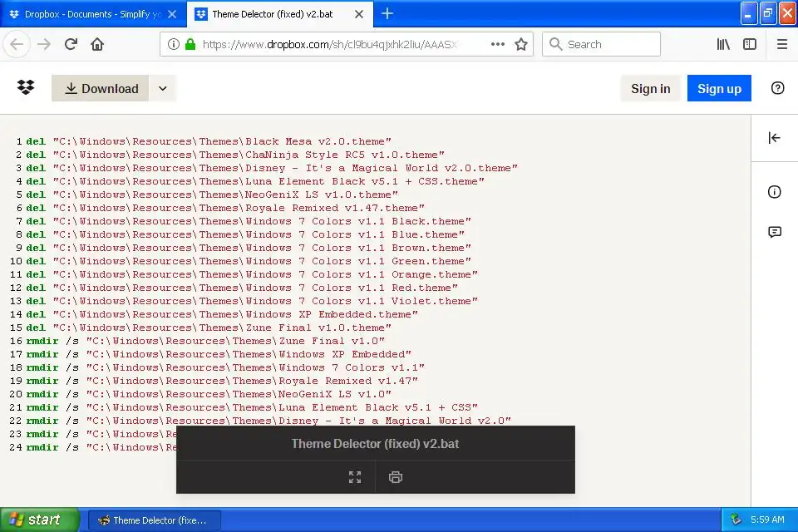Click line 21 rmdir Luna Element Black

tap(252, 407)
